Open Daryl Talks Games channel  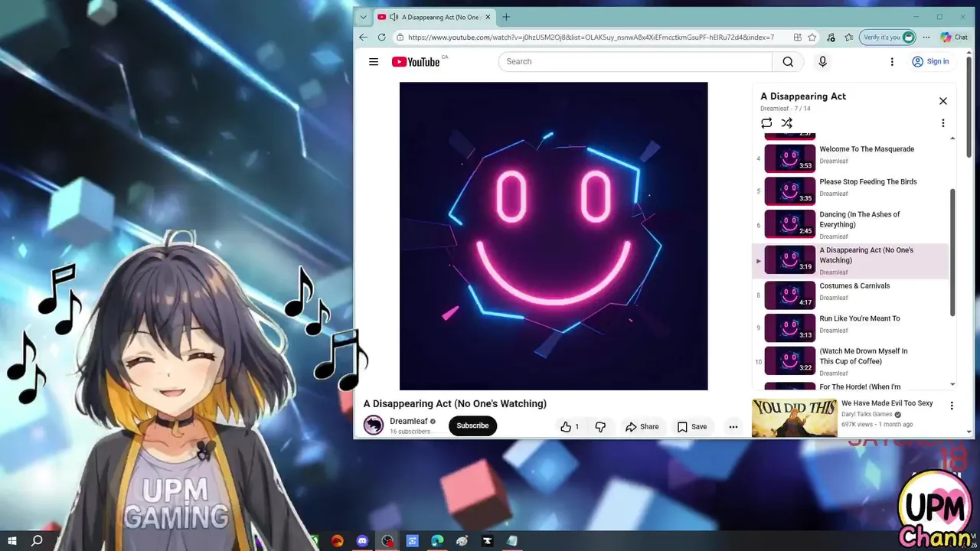[867, 414]
